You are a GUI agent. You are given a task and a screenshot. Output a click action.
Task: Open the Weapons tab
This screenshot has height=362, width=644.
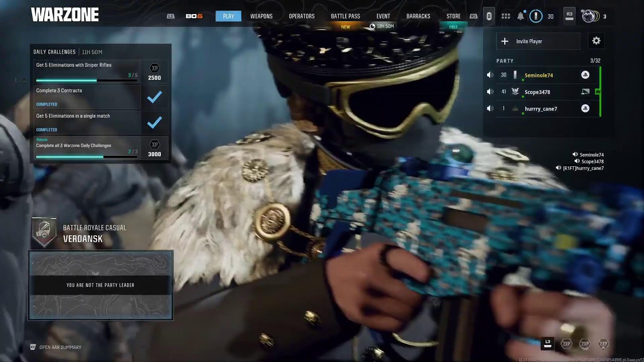tap(262, 16)
